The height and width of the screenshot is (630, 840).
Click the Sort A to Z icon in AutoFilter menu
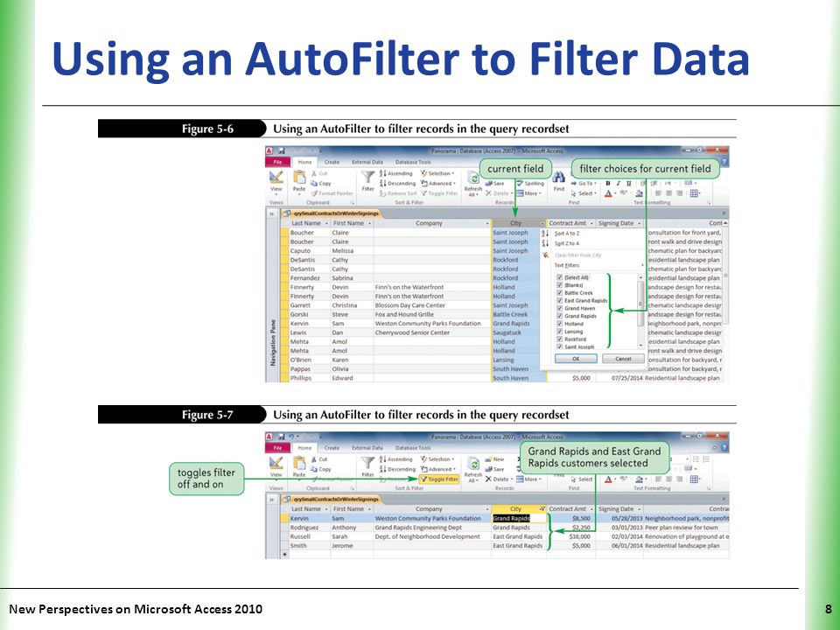tap(545, 234)
